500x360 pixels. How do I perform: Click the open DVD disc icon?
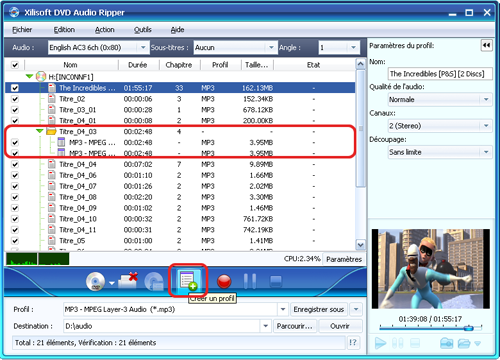pos(95,282)
